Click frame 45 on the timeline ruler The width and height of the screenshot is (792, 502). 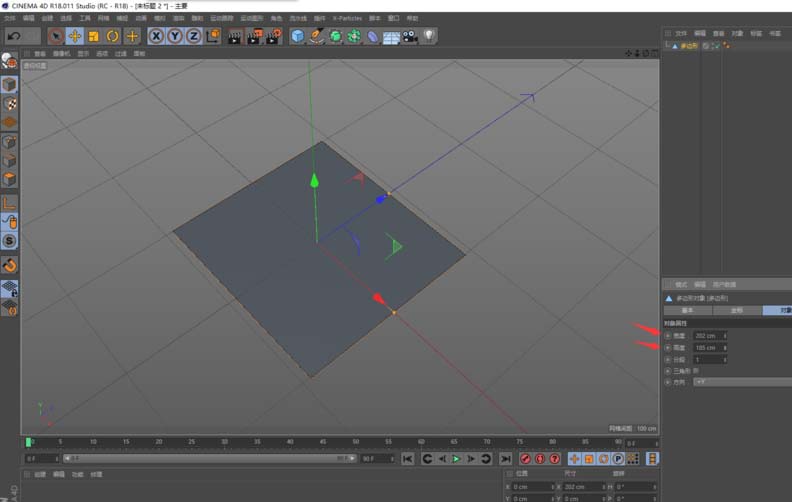tap(322, 442)
